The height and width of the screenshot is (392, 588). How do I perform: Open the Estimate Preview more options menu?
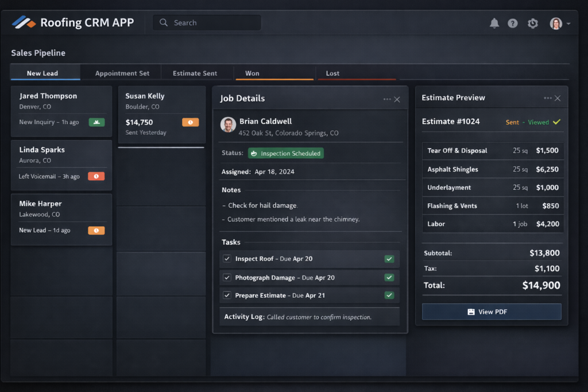[x=548, y=98]
